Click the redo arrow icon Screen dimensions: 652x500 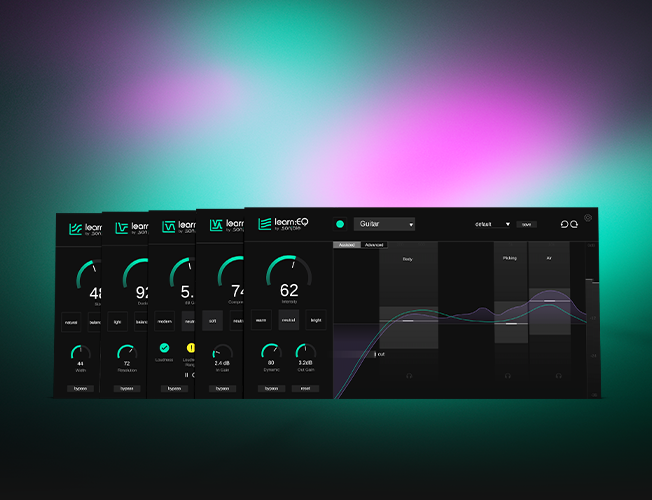pyautogui.click(x=574, y=224)
